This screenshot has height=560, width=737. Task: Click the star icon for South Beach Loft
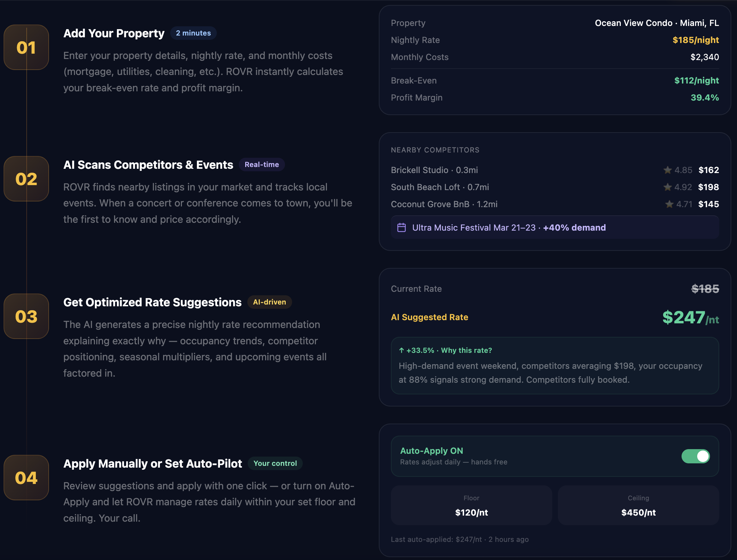click(x=667, y=187)
